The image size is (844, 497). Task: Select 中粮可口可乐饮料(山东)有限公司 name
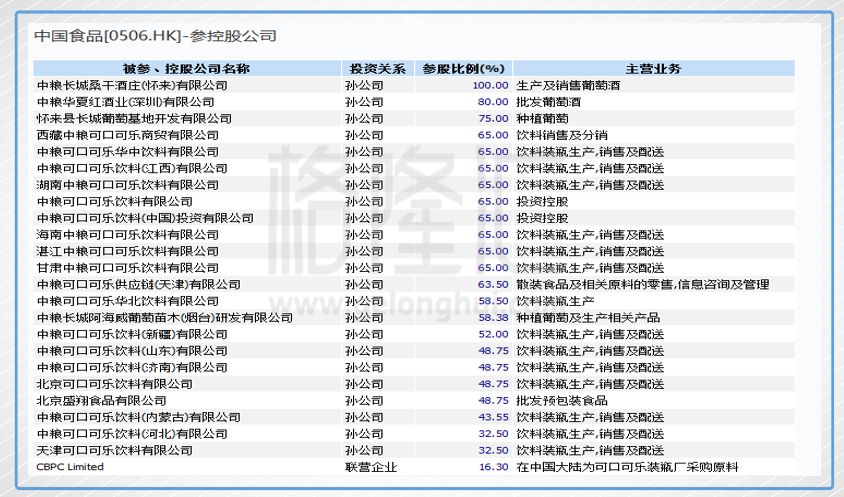click(x=132, y=351)
